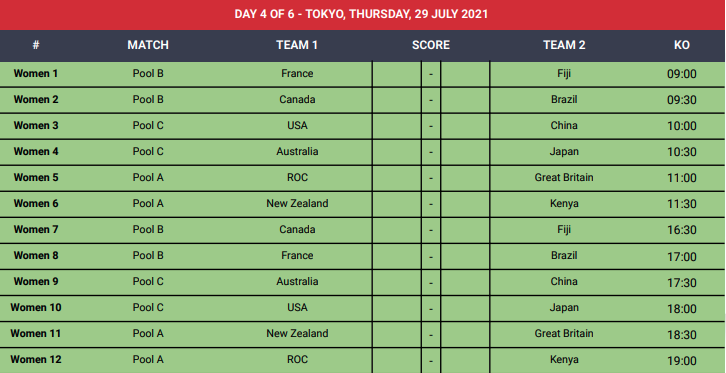Image resolution: width=726 pixels, height=373 pixels.
Task: Select the TEAM 1 column header
Action: coord(297,45)
